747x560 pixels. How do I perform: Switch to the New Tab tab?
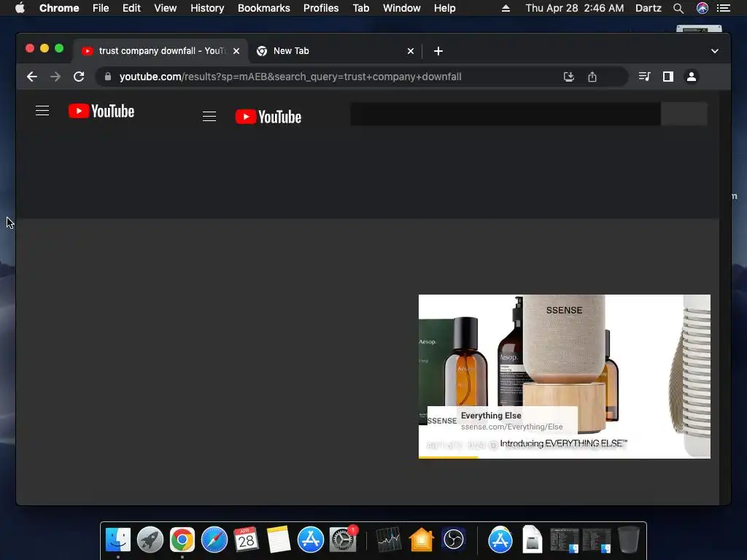(x=335, y=51)
